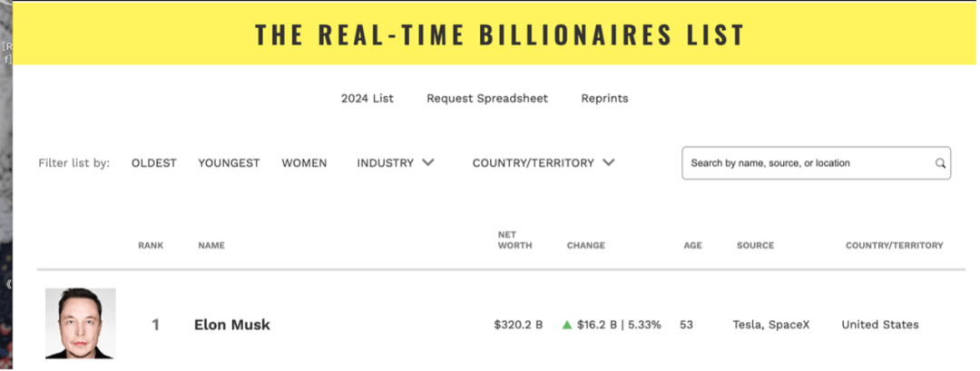980x371 pixels.
Task: Click the Country/Territory table column header
Action: 894,246
